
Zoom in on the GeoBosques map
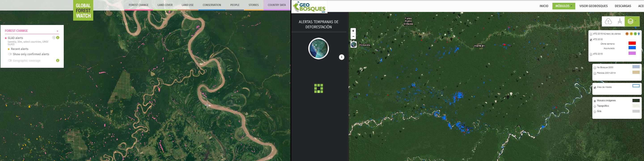[353, 31]
